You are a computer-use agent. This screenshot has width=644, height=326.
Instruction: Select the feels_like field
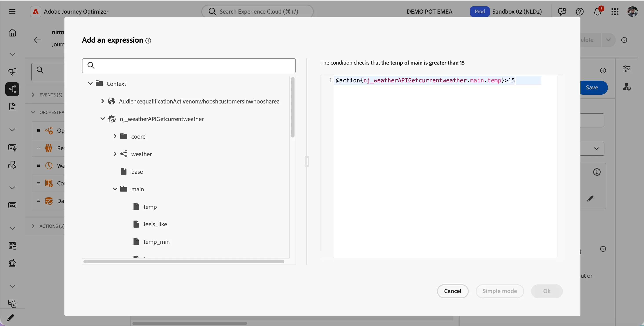tap(155, 224)
